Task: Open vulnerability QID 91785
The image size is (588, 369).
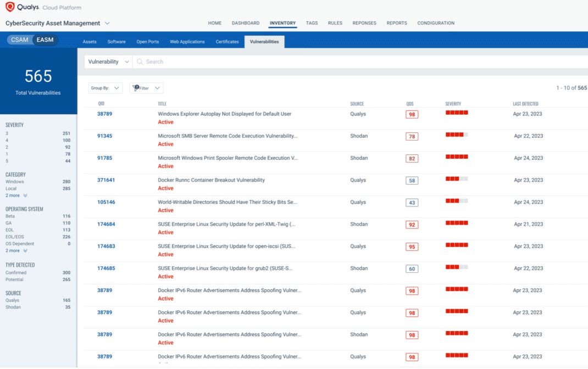Action: click(105, 158)
